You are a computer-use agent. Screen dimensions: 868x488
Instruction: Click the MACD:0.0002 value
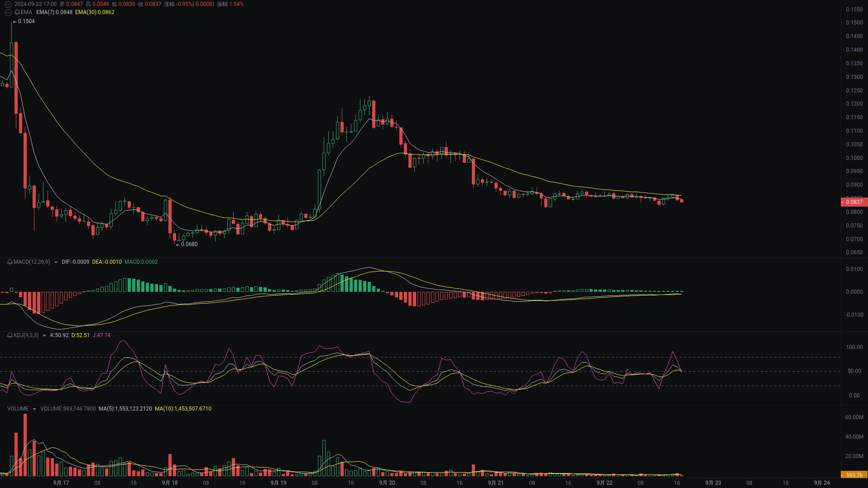pos(141,262)
